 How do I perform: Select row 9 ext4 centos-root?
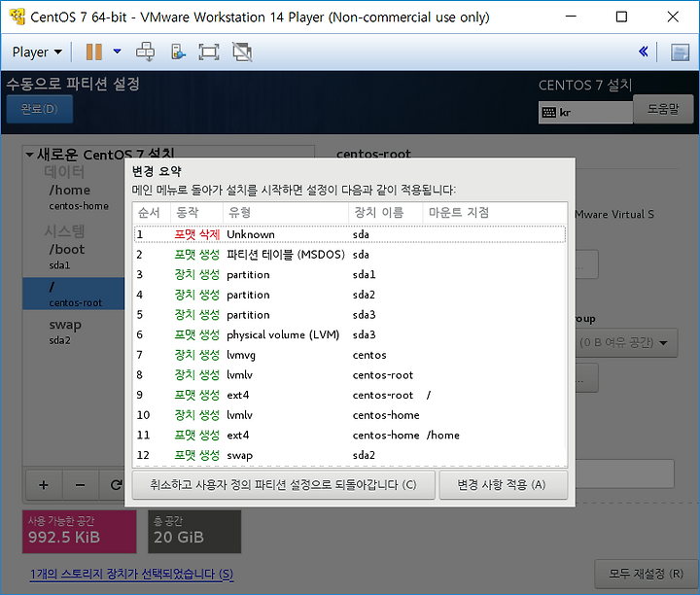(350, 395)
